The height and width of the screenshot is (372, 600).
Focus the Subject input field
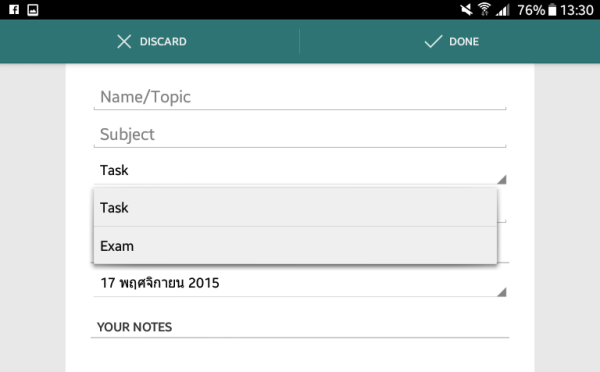pos(300,134)
